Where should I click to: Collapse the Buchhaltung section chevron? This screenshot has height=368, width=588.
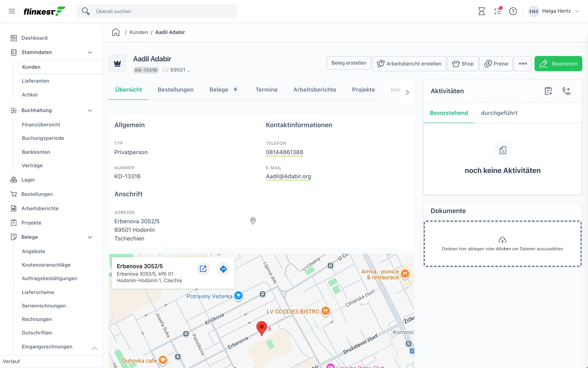(90, 110)
